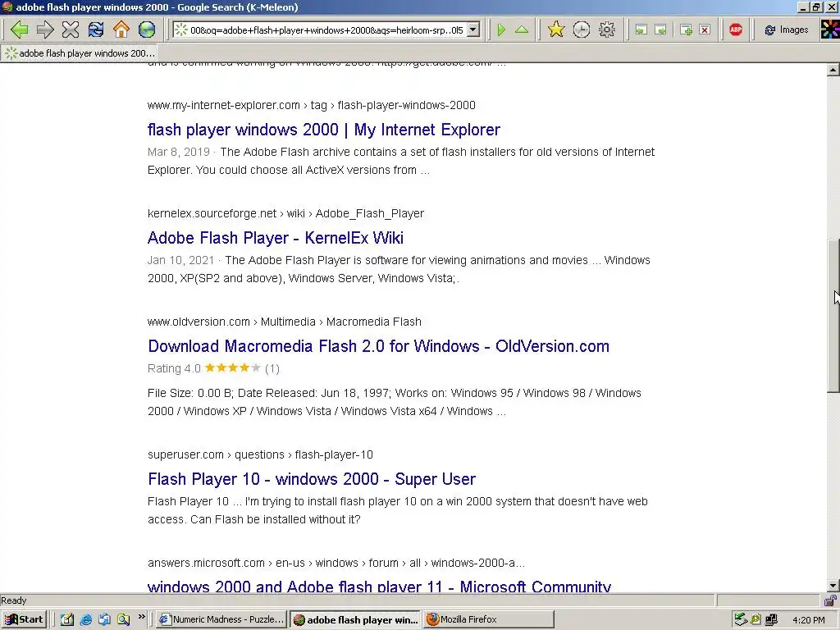Screen dimensions: 840x630
Task: Close tab with red X icon
Action: pyautogui.click(x=705, y=30)
